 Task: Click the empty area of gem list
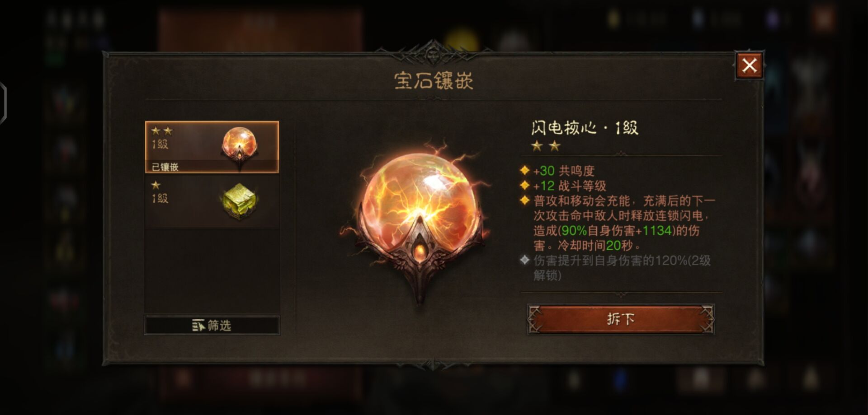point(212,270)
